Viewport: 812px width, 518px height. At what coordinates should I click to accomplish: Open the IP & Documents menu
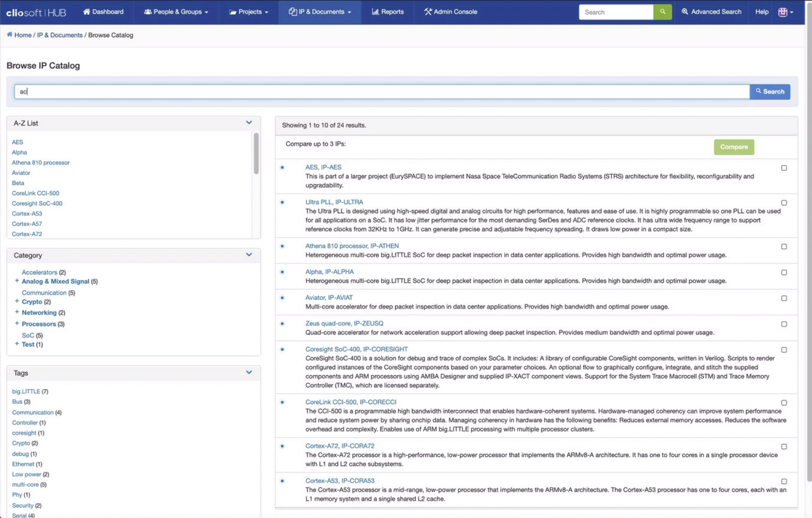(320, 12)
